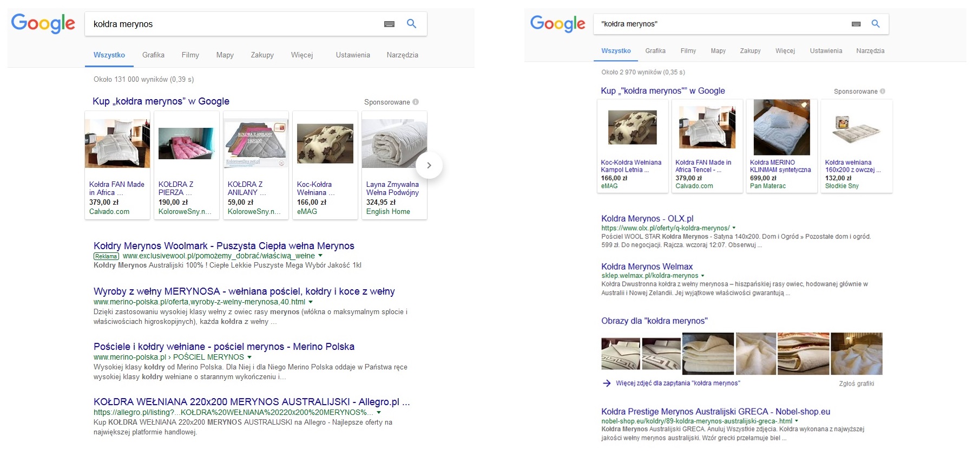Open the Kołdra wełniana 160x200 Słodkie Sny thumbnail
Viewport: 980px width, 455px height.
pyautogui.click(x=856, y=129)
